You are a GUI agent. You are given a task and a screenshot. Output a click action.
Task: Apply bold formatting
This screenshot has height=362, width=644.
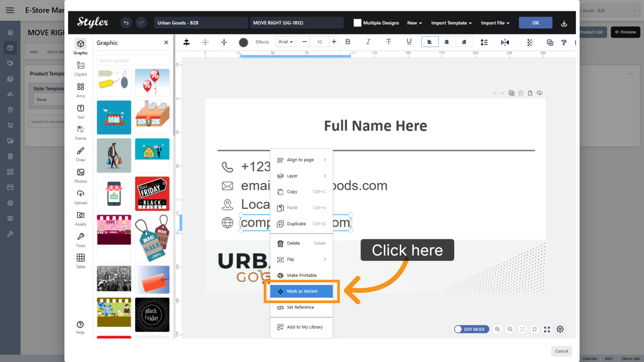pos(348,42)
